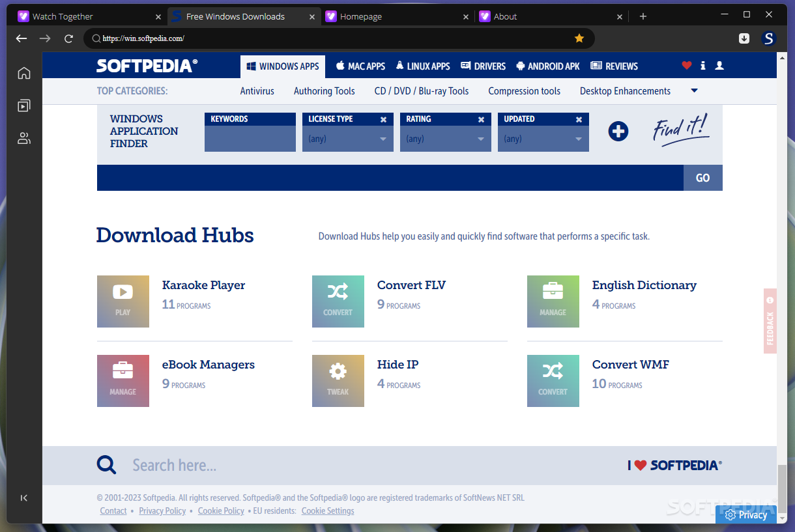
Task: Expand more top categories arrow
Action: click(694, 91)
